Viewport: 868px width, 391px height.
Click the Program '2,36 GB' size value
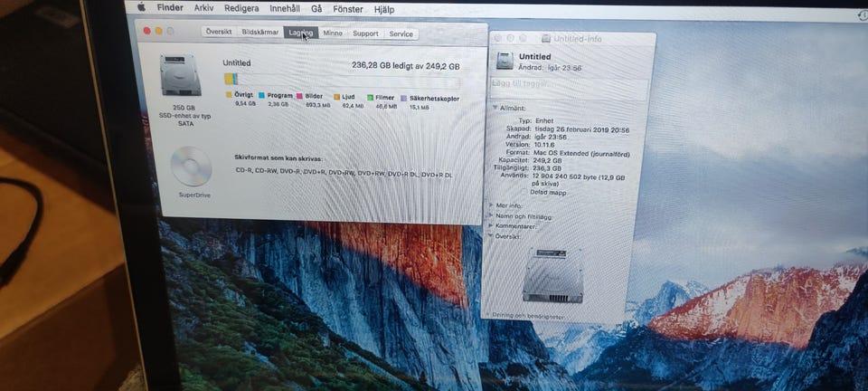pyautogui.click(x=278, y=104)
